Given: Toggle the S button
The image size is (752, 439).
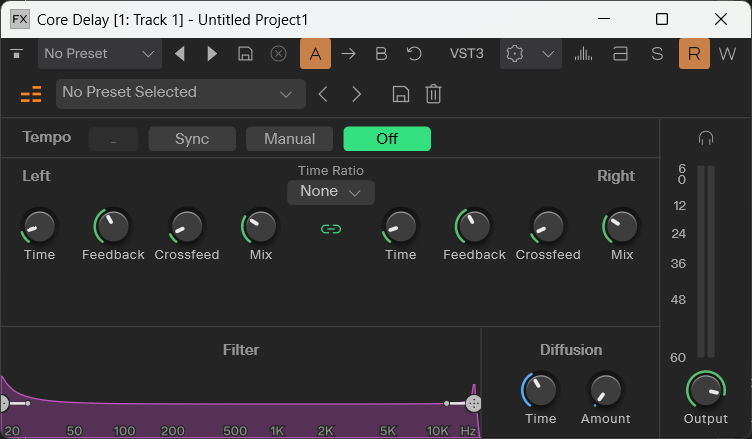Looking at the screenshot, I should (x=657, y=54).
